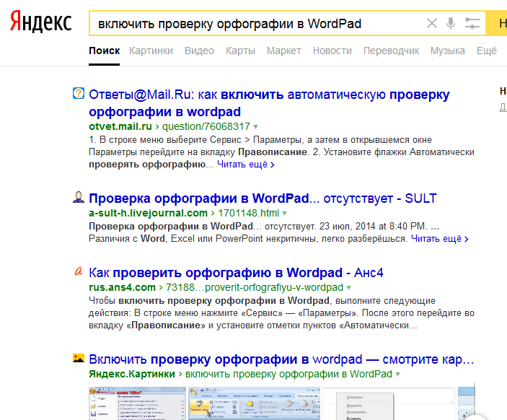
Task: Open the first image thumbnail with Office menu
Action: point(138,403)
